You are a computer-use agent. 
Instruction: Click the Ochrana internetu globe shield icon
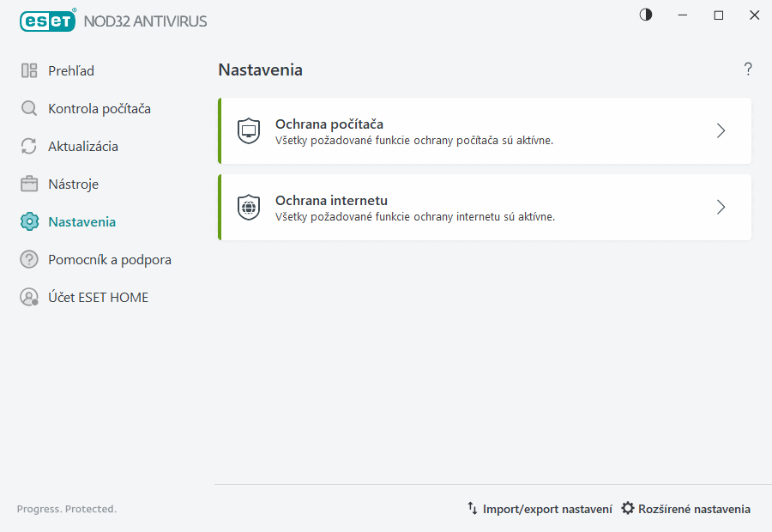(x=248, y=207)
